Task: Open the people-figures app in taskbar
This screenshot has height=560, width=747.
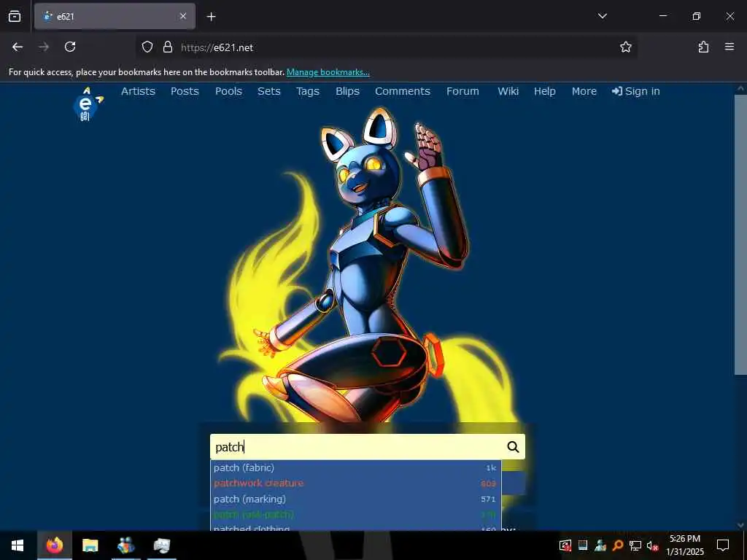Action: coord(125,545)
